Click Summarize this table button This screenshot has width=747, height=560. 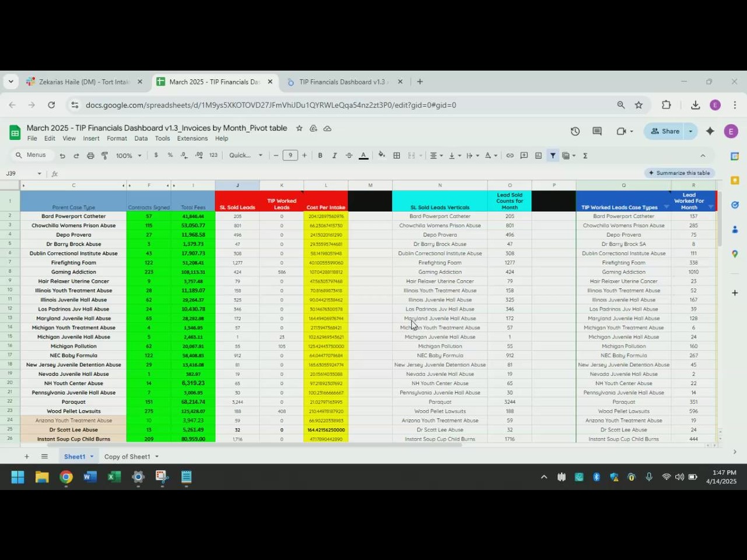679,173
